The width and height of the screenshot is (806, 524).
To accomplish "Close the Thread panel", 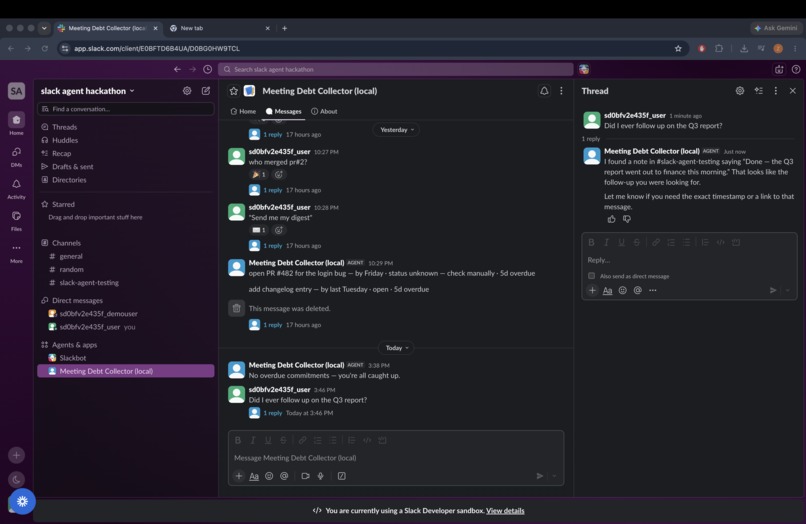I will 793,91.
